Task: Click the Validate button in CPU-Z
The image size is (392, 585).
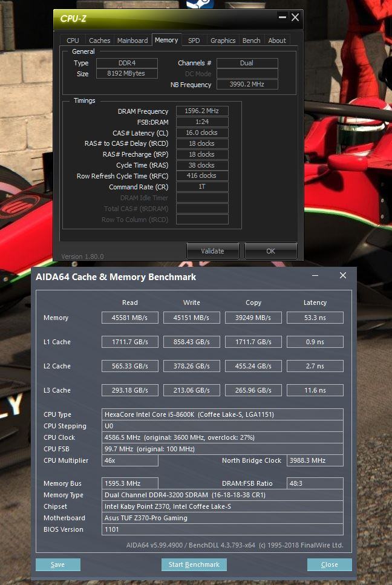Action: click(212, 251)
